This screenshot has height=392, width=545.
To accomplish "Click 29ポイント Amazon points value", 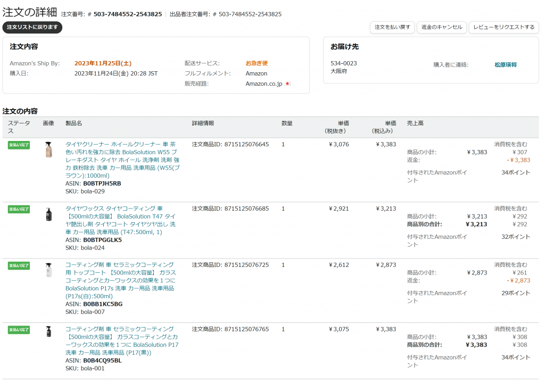I will point(516,293).
